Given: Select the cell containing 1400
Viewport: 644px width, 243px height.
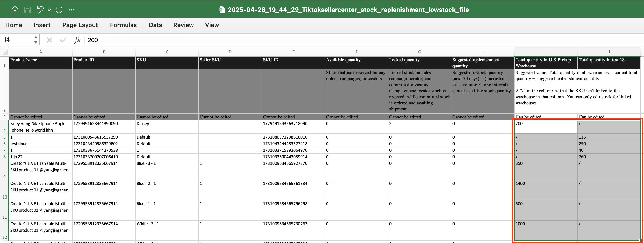Looking at the screenshot, I should [546, 190].
